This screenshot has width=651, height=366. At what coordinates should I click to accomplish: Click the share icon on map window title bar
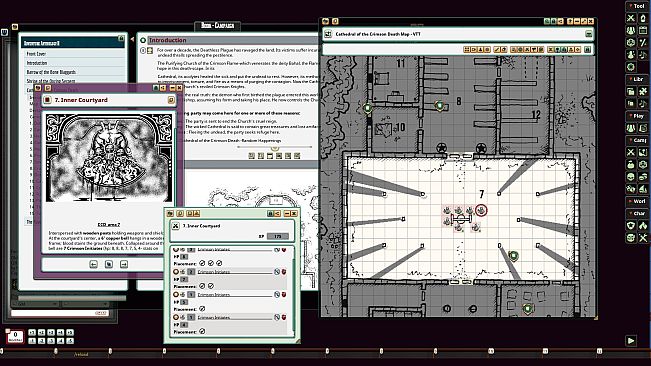click(x=561, y=21)
